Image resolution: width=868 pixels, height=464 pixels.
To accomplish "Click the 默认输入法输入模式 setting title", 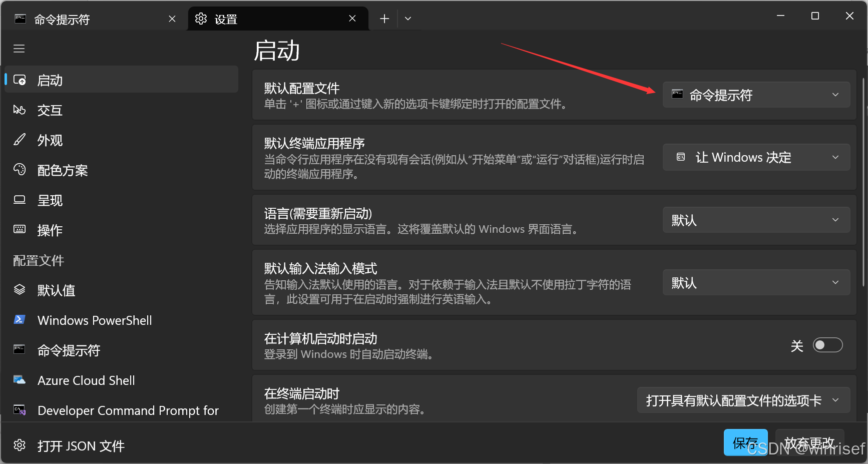I will pos(321,269).
